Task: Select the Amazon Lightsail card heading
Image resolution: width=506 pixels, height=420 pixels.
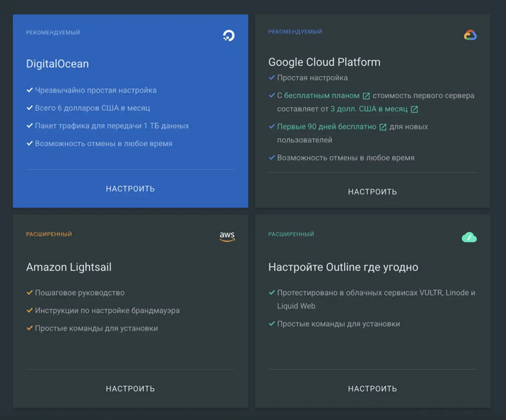Action: point(69,267)
